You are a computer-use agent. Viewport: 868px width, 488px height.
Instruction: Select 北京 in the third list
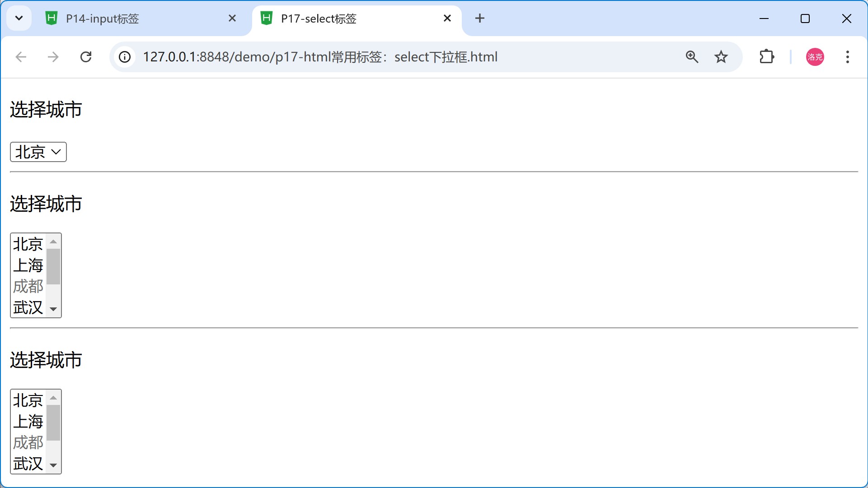[28, 400]
